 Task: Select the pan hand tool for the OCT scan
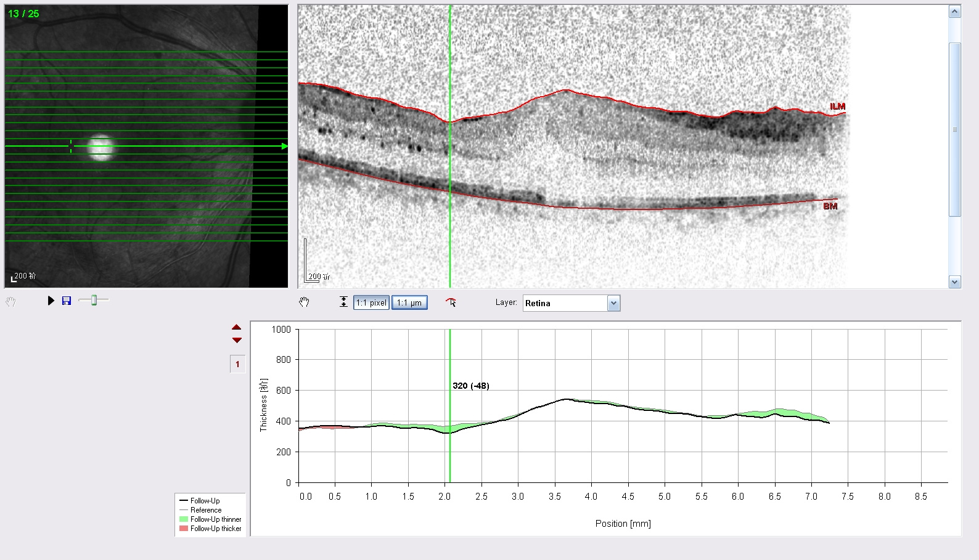pos(304,302)
